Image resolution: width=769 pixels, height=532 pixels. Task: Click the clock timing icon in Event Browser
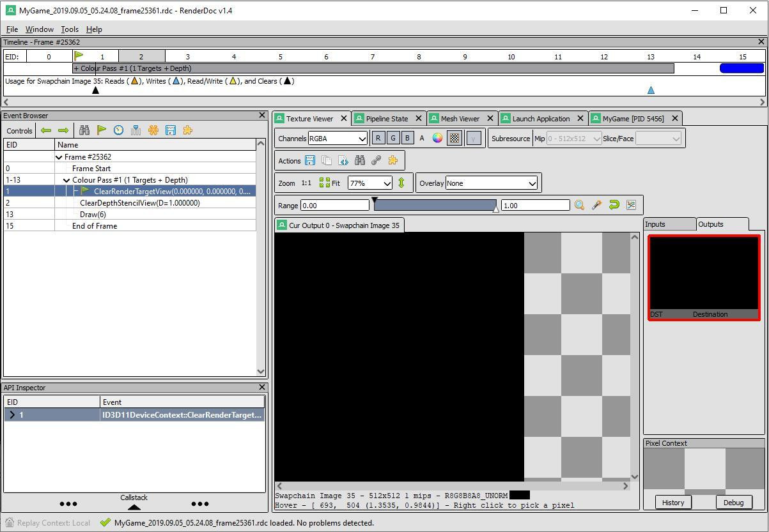click(x=119, y=130)
